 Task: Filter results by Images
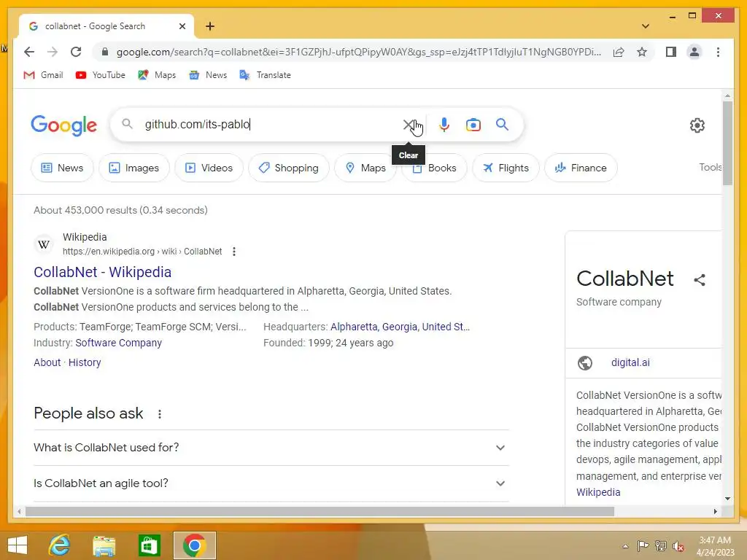click(x=134, y=168)
